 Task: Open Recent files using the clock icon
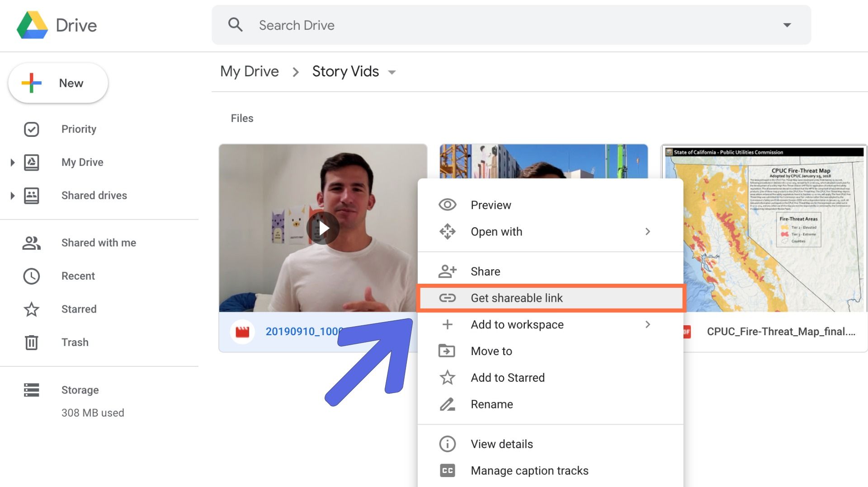[x=31, y=276]
